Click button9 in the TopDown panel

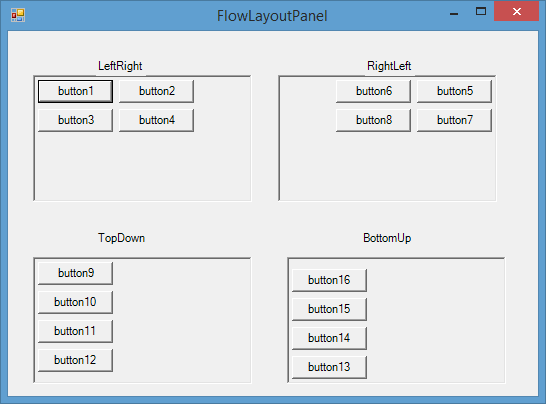click(75, 273)
